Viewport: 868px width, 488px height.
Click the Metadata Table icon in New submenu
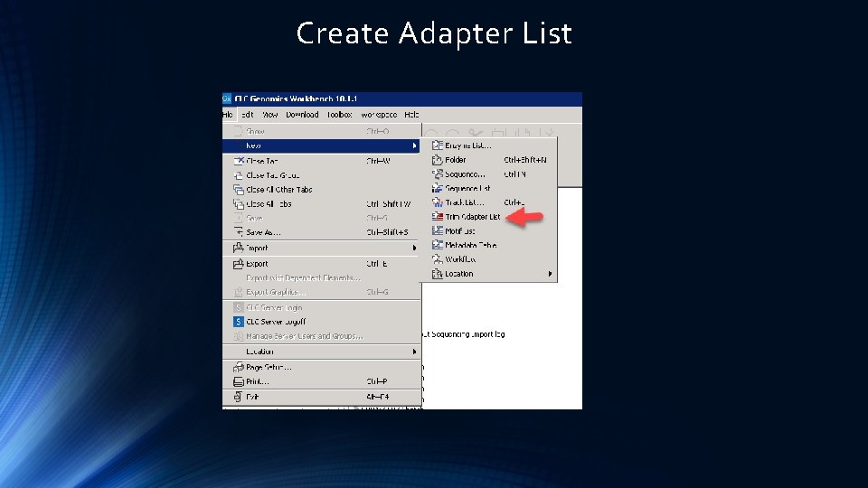(438, 245)
